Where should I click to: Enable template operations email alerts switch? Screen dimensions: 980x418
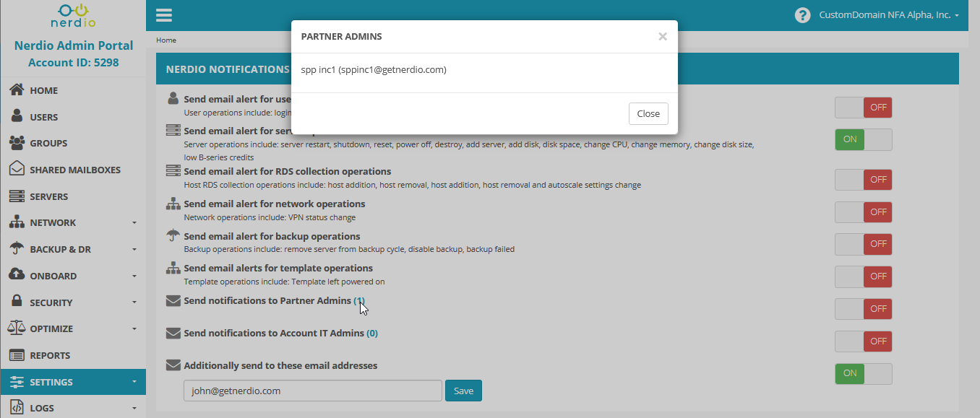(864, 277)
